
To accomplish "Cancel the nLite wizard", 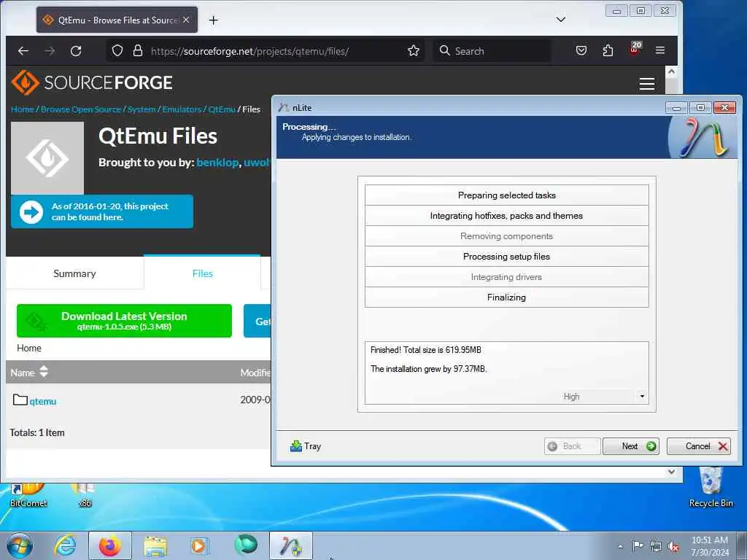I will tap(698, 446).
